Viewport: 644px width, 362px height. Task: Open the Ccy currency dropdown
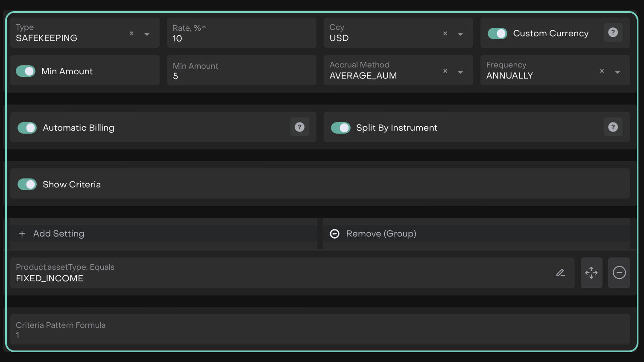[x=460, y=34]
